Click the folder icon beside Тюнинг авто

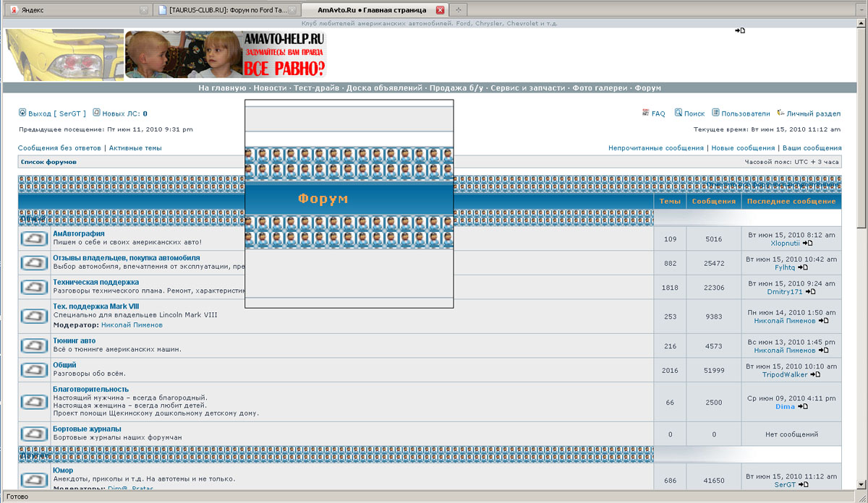tap(34, 345)
